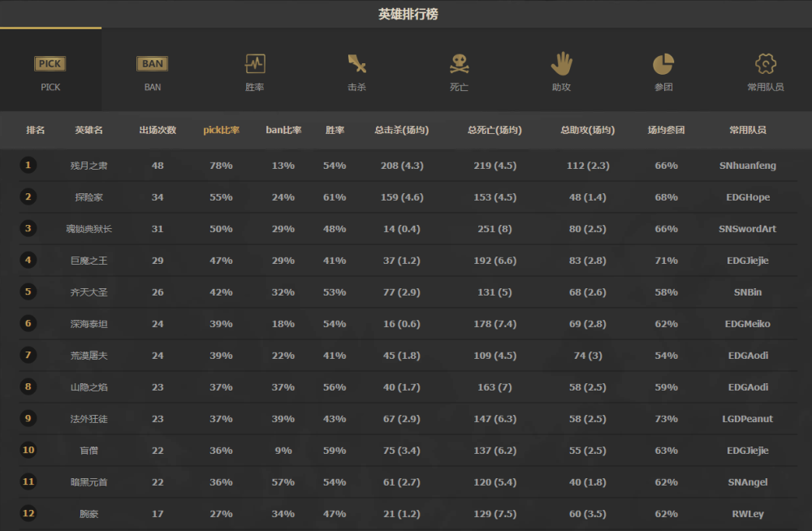Sort by 常用队员 column header in table

[748, 130]
